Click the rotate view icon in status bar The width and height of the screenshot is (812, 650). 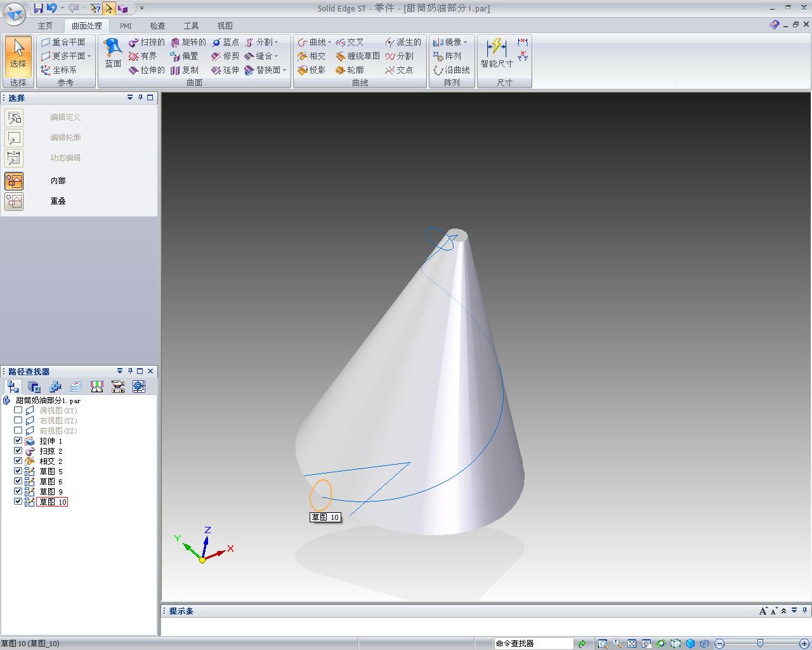tap(661, 644)
